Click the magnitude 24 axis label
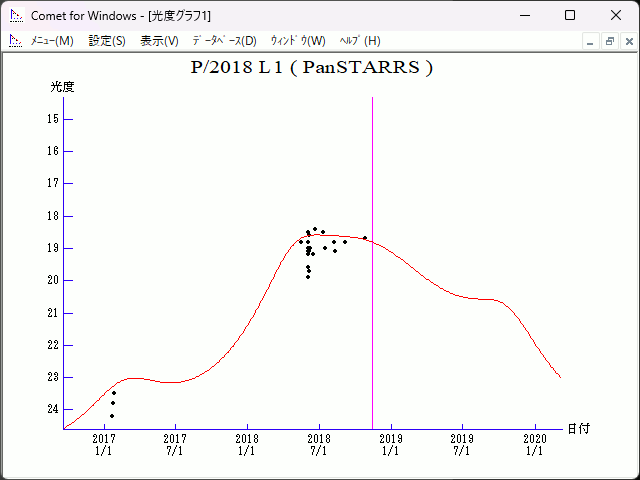Image resolution: width=640 pixels, height=480 pixels. 53,409
